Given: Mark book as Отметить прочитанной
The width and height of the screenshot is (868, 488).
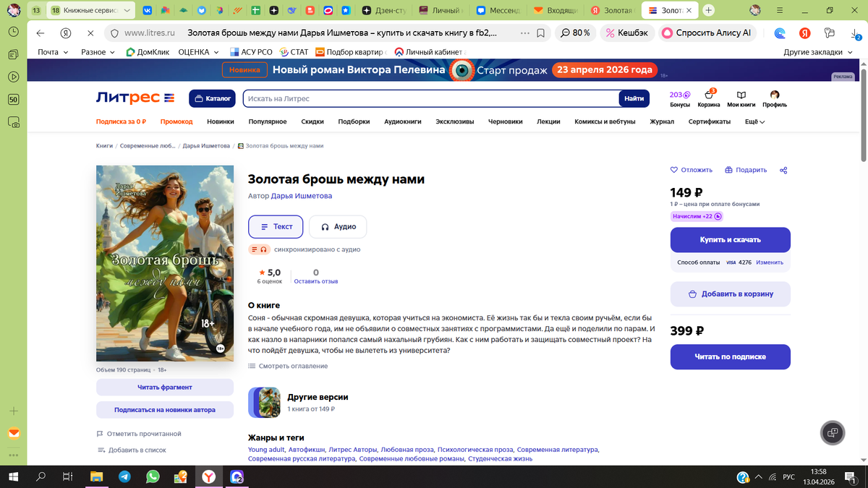Looking at the screenshot, I should click(139, 434).
